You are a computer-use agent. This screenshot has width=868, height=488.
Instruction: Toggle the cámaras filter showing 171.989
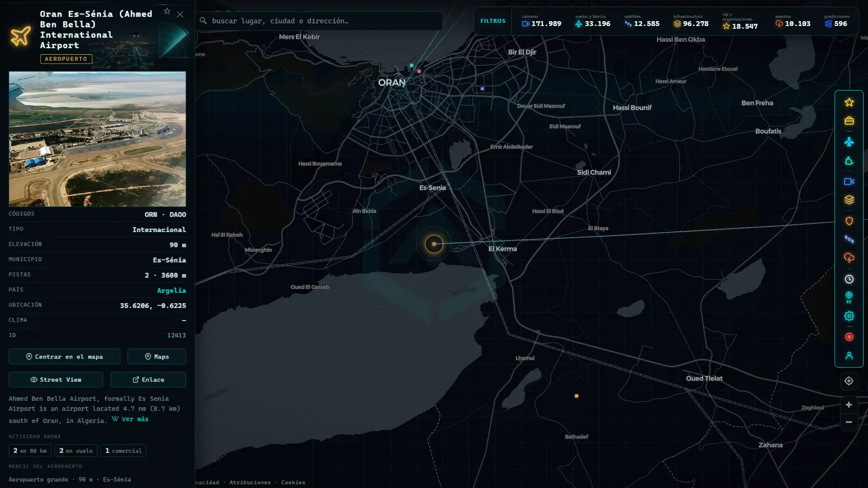pos(541,21)
